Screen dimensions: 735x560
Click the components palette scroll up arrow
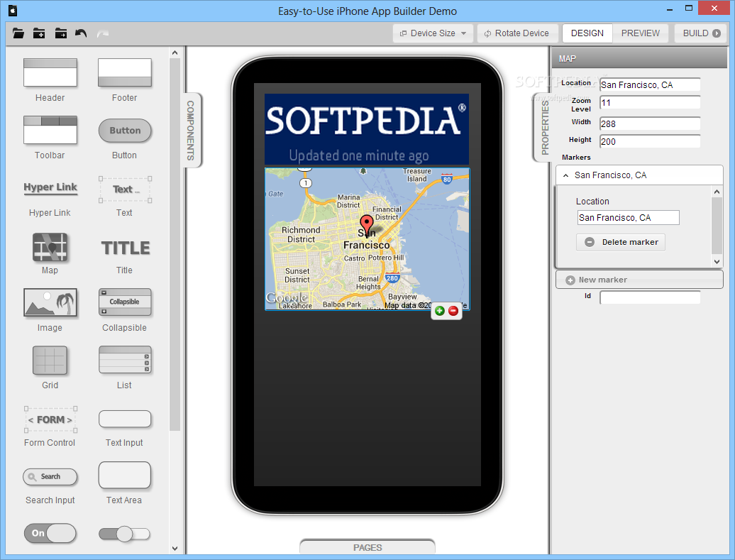(x=175, y=53)
